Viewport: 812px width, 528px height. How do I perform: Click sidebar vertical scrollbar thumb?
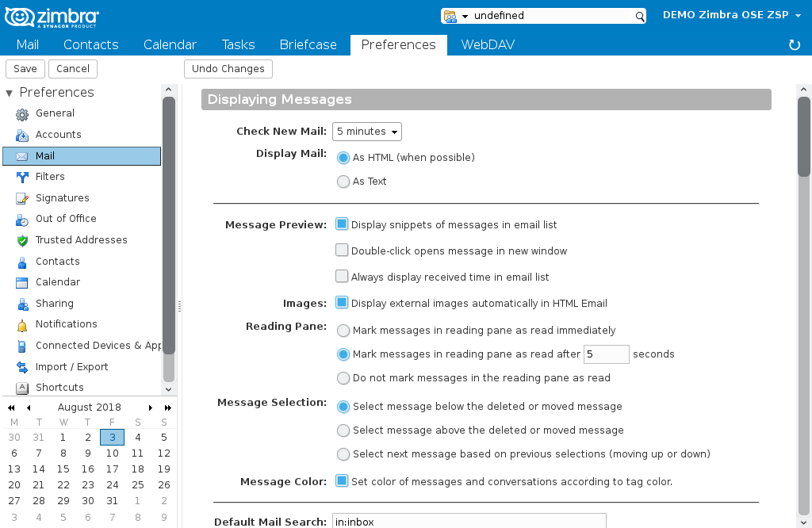tap(168, 225)
